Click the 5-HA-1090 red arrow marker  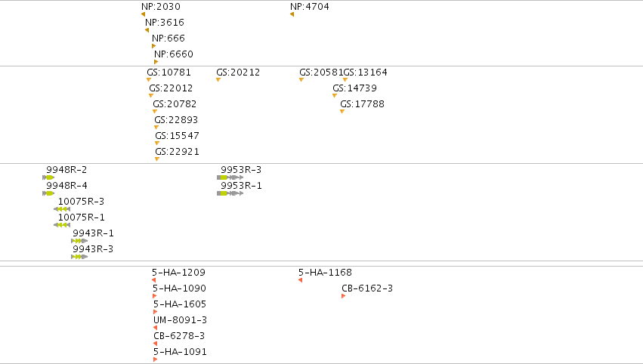[x=155, y=296]
